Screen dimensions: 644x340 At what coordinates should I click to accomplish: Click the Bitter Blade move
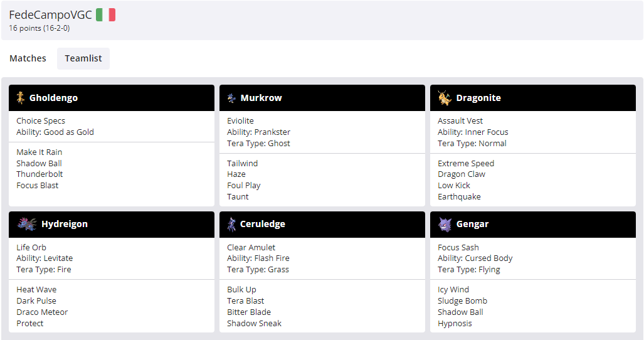tap(249, 312)
